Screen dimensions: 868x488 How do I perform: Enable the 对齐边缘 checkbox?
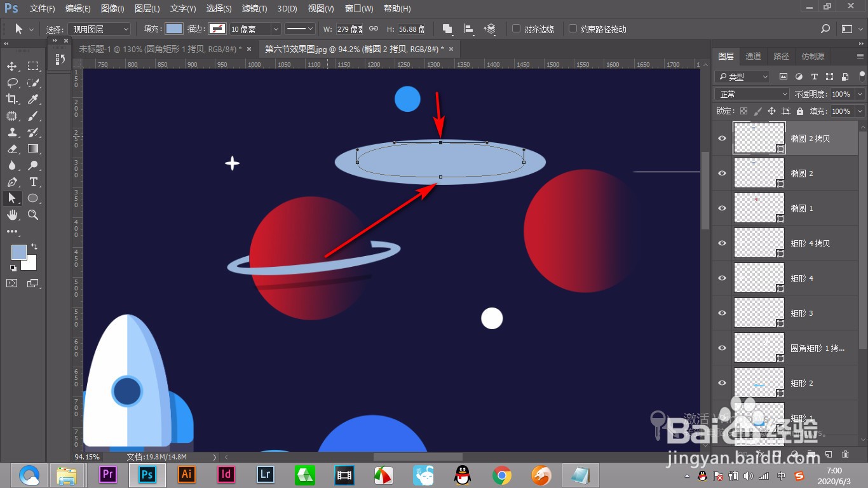point(517,29)
